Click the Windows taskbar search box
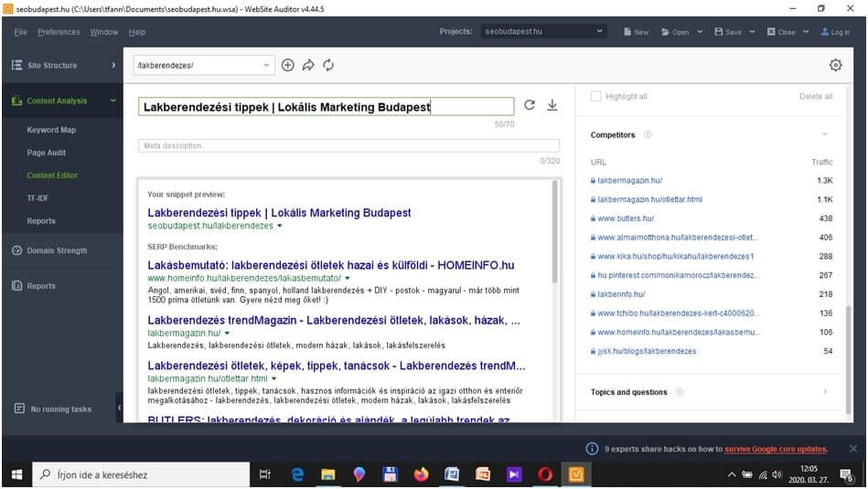This screenshot has width=868, height=489. pyautogui.click(x=141, y=474)
